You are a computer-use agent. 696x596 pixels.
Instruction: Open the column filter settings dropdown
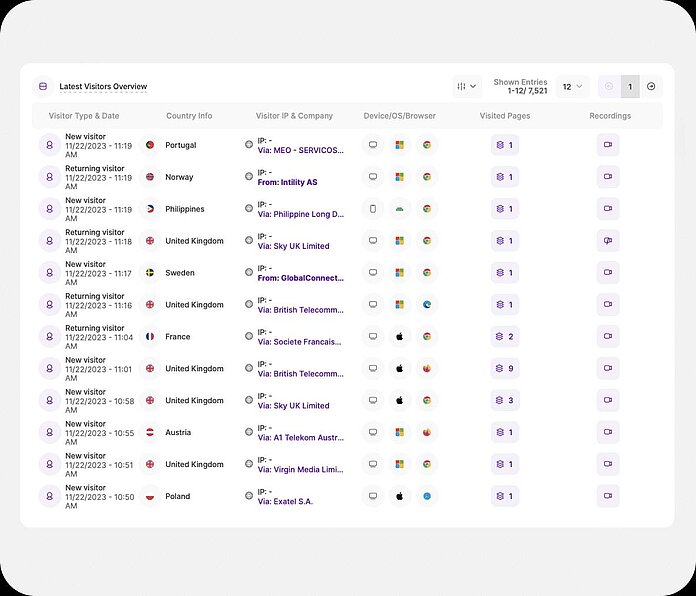coord(466,87)
